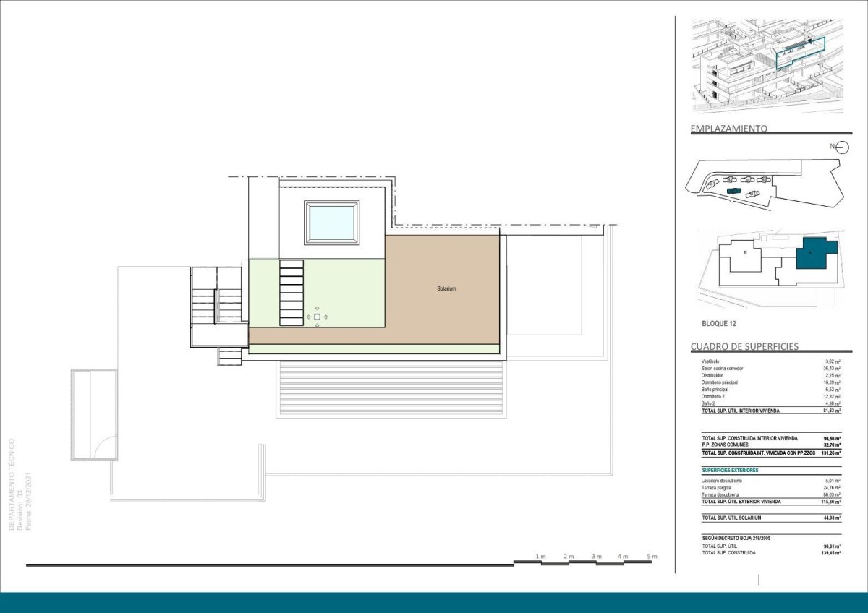The height and width of the screenshot is (613, 868).
Task: Open the 3D axonometric location thumbnail
Action: coord(759,64)
